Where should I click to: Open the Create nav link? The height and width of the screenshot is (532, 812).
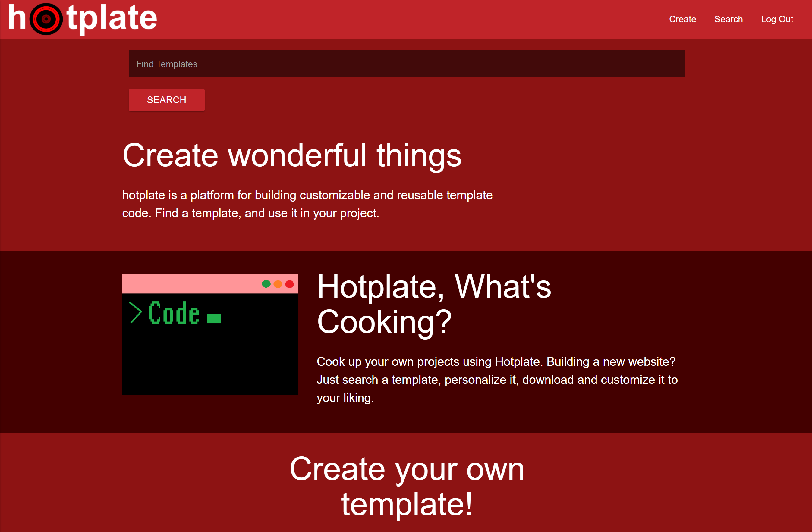tap(682, 19)
